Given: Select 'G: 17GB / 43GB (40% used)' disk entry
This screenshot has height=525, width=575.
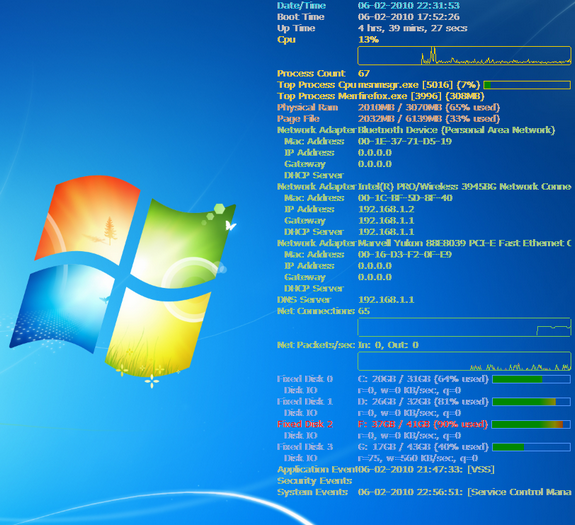Looking at the screenshot, I should coord(423,447).
